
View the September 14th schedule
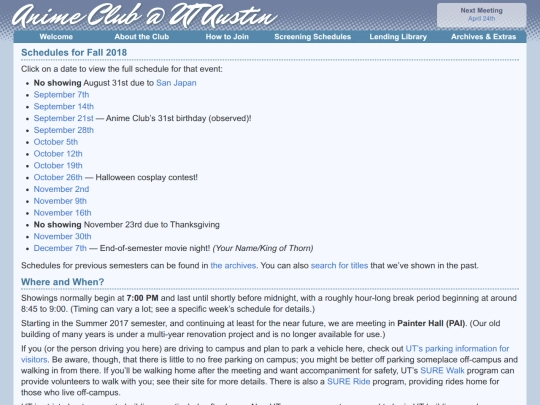pos(64,106)
